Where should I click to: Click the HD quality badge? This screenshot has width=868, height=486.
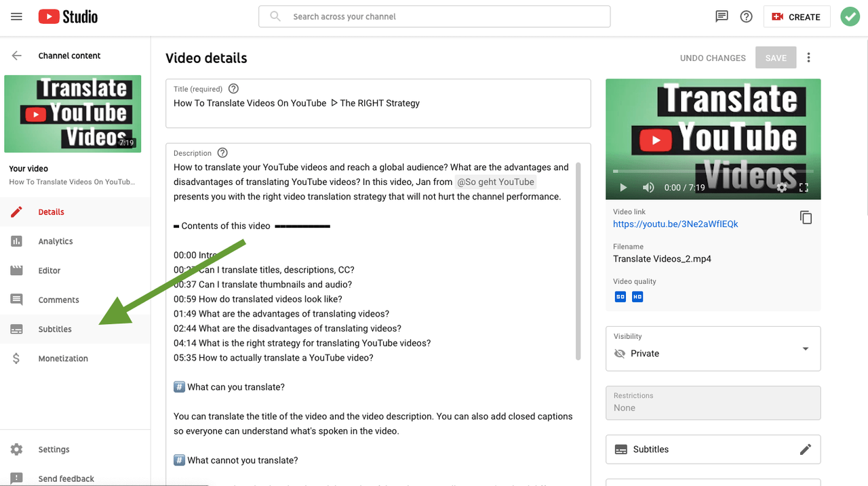click(637, 297)
